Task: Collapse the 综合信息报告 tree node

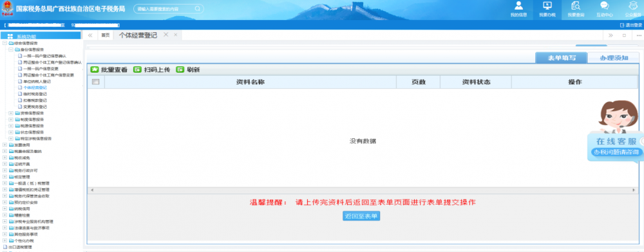Action: pyautogui.click(x=5, y=43)
